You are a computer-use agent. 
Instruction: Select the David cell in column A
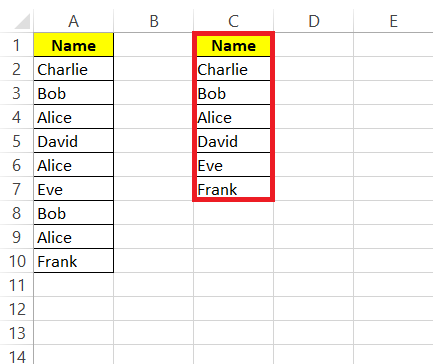[74, 141]
